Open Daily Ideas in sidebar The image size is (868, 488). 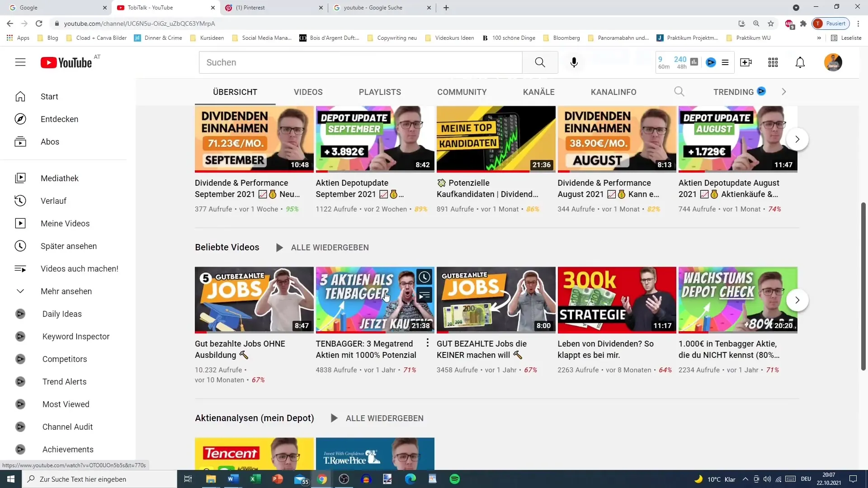(62, 314)
